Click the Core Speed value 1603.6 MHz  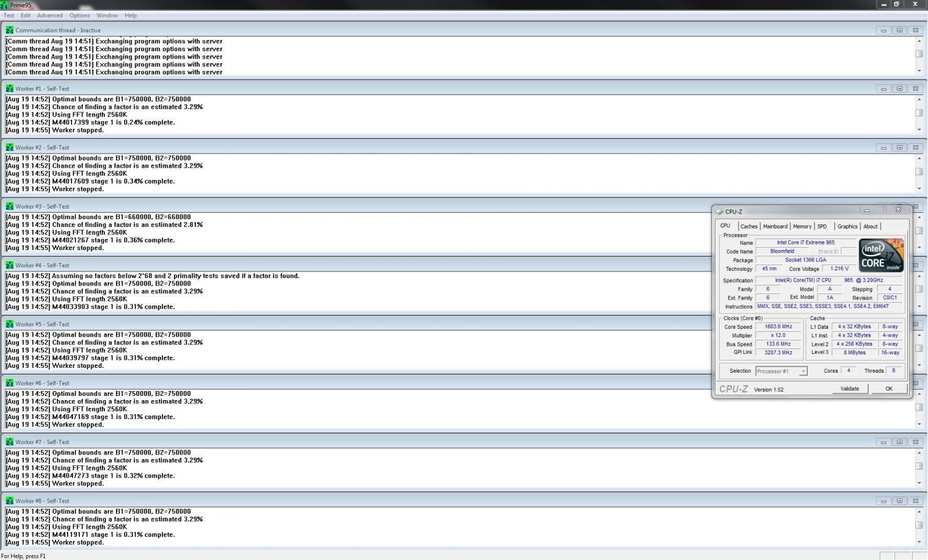click(778, 326)
